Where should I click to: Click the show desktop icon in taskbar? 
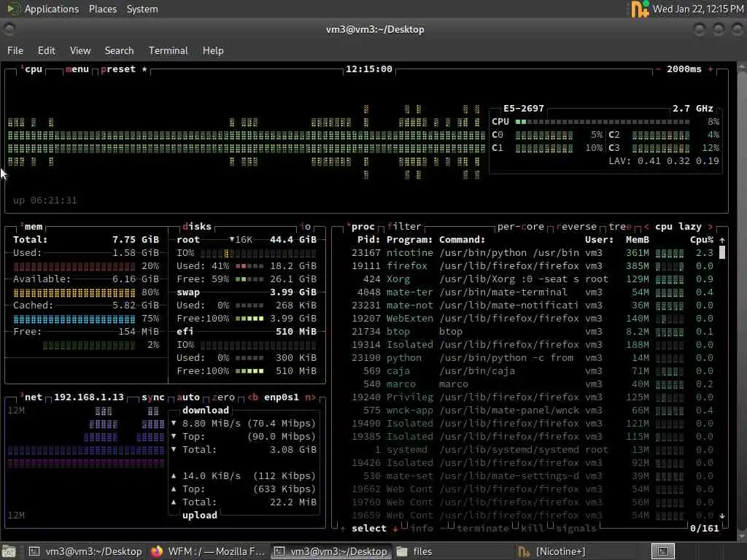[9, 551]
